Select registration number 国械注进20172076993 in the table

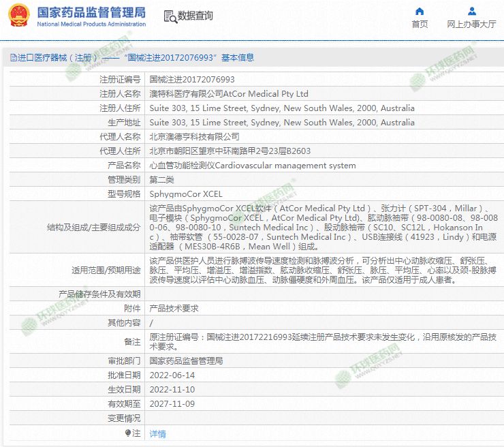pyautogui.click(x=191, y=80)
